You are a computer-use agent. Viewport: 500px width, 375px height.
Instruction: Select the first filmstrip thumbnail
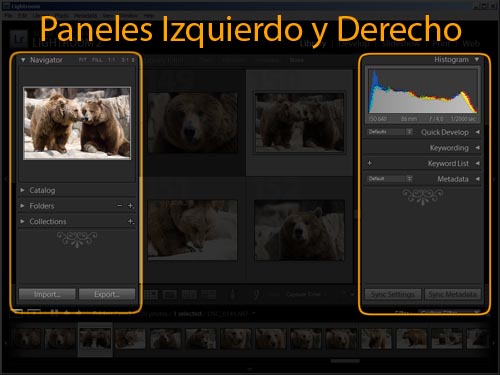coord(27,338)
